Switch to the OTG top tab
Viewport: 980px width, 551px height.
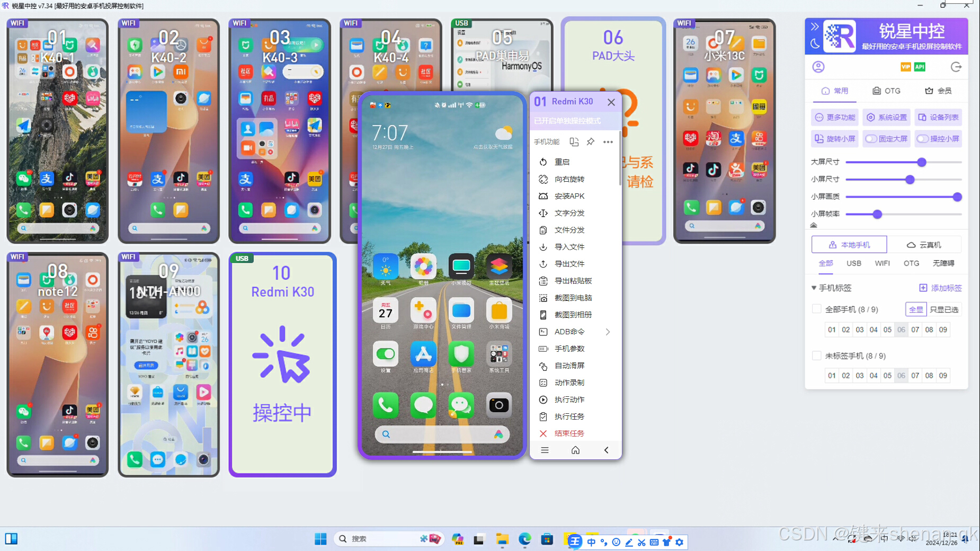(886, 91)
